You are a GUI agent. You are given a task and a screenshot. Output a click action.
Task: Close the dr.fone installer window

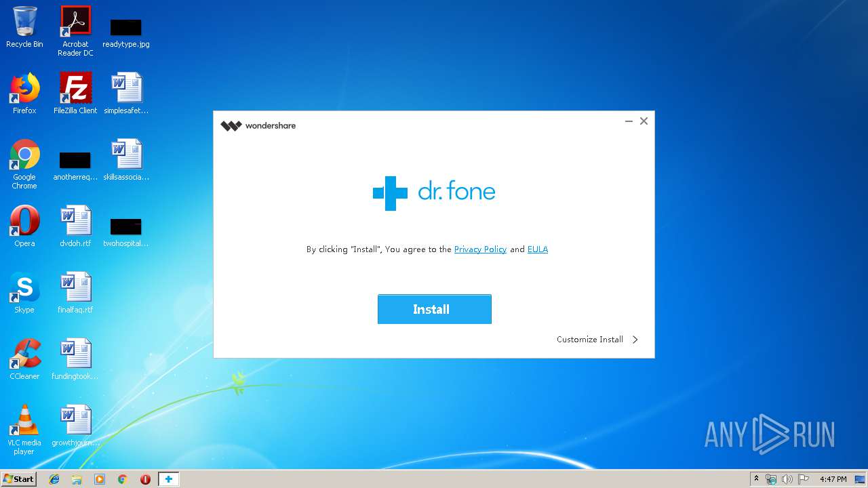[x=644, y=121]
